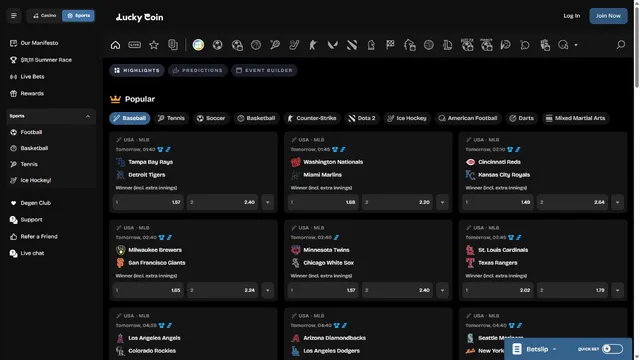Select the Soccer ball icon in sports bar
640x360 pixels.
coord(218,45)
